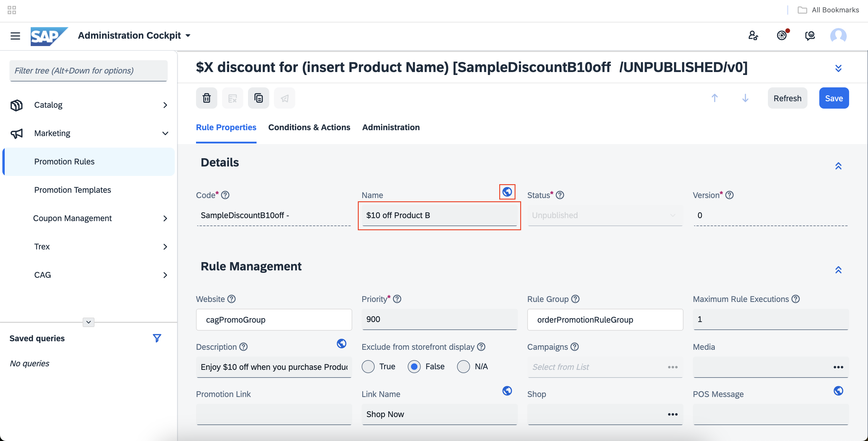Click the SAP logo

[49, 36]
